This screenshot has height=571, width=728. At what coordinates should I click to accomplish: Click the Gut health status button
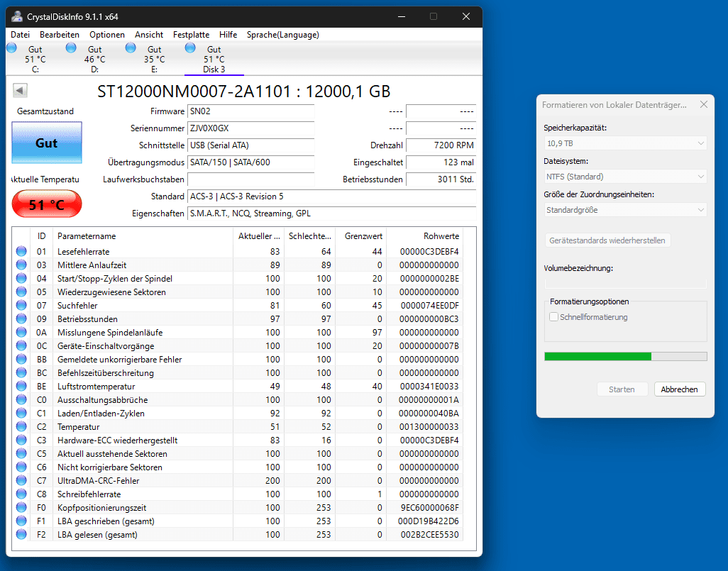pos(47,143)
